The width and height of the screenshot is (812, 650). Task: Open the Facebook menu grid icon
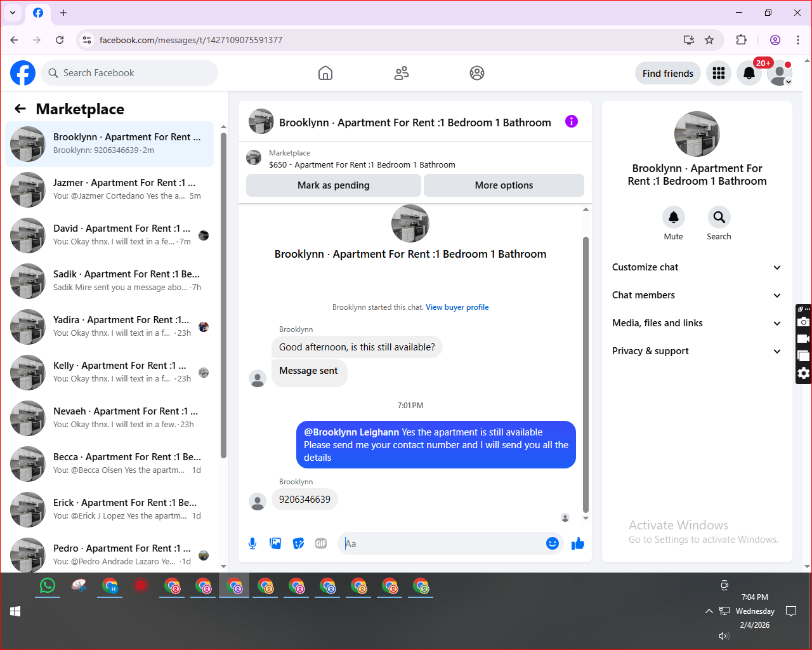[x=719, y=73]
